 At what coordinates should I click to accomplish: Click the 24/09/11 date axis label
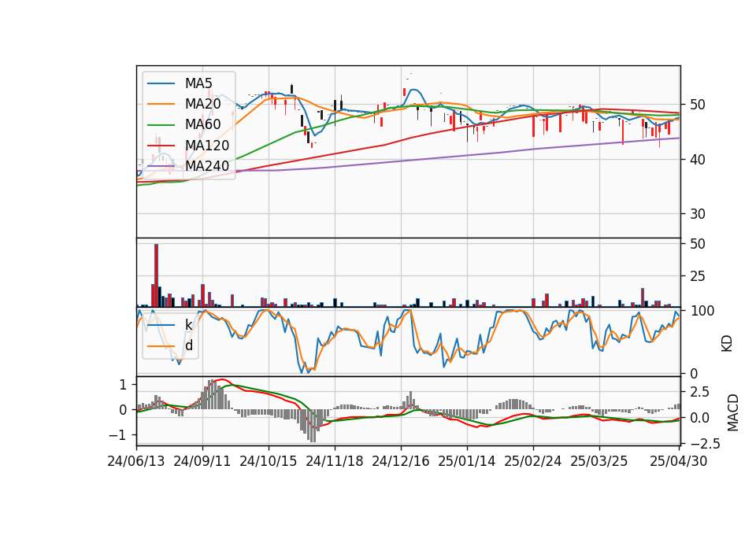tap(202, 461)
